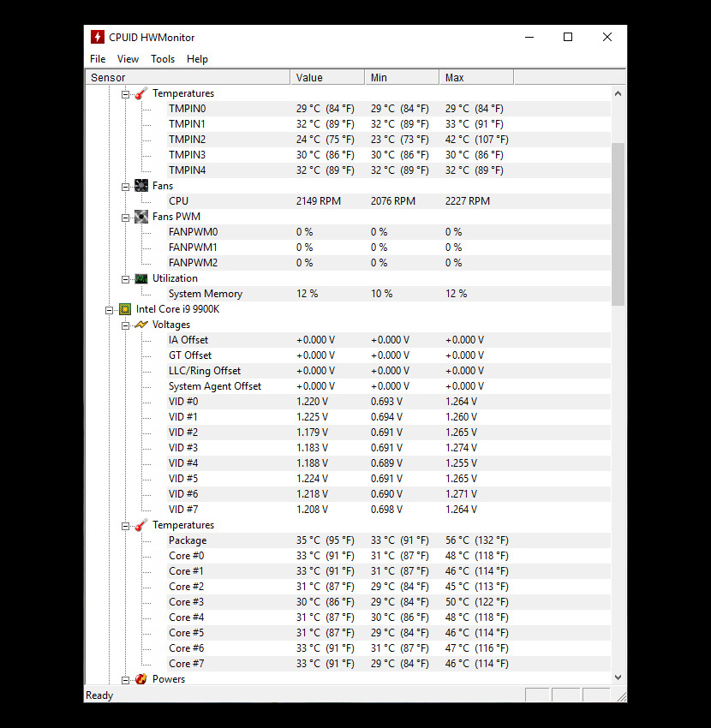Click the vertical scrollbar thumb
The height and width of the screenshot is (728, 711).
[618, 224]
